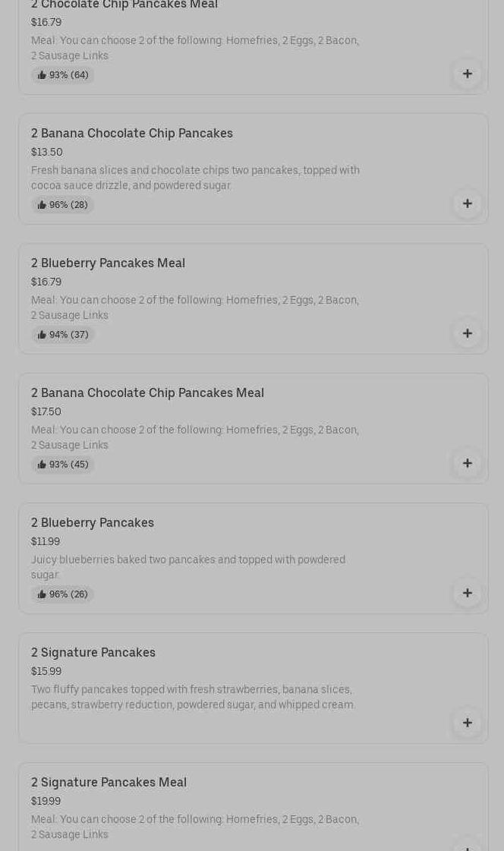
Task: Open the 2 Signature Pancakes Meal title
Action: 109,783
